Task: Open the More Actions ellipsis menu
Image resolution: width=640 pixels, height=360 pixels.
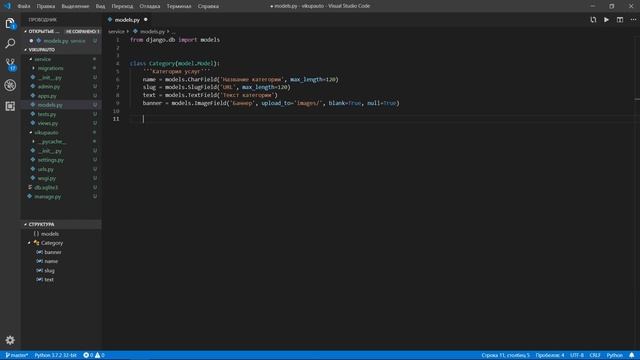Action: point(633,20)
